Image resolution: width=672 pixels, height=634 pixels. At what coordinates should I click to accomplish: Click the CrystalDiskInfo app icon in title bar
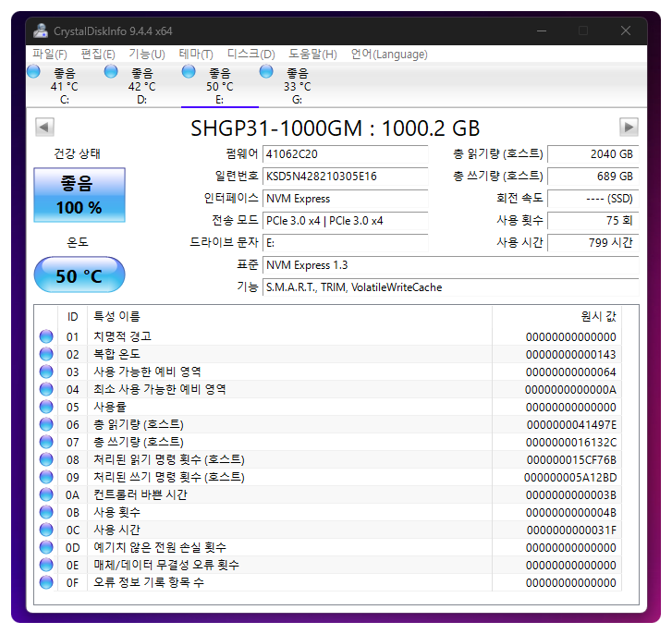coord(41,30)
